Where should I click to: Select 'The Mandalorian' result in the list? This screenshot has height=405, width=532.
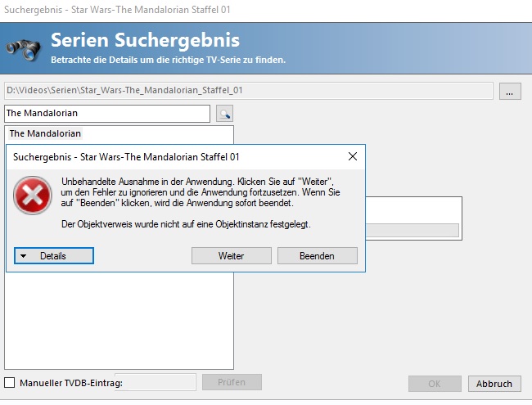[45, 133]
